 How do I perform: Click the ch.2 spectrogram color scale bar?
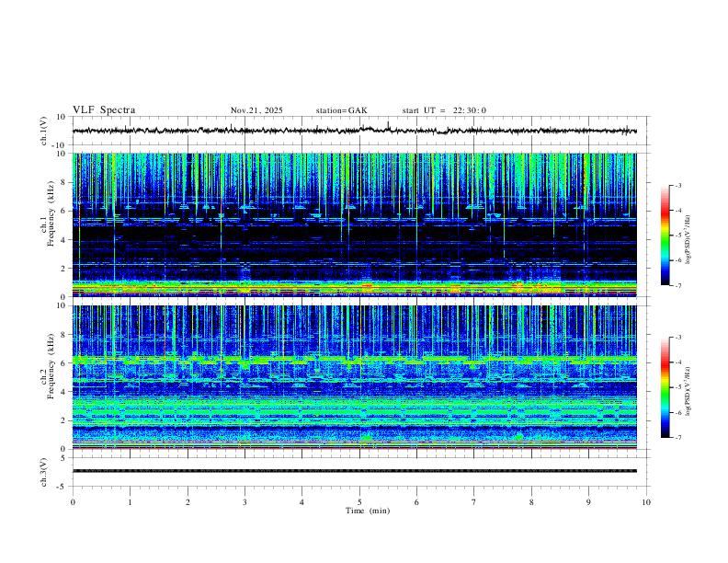[665, 387]
